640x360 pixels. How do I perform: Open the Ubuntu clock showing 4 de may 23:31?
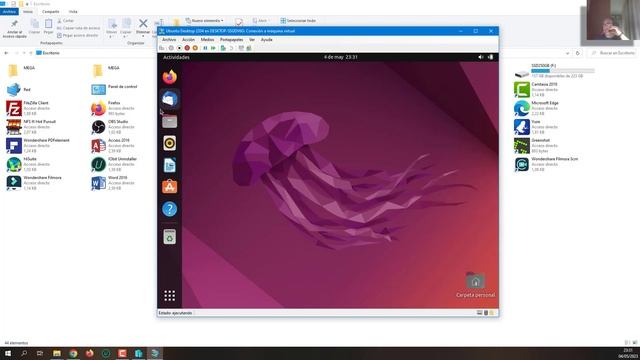pos(341,57)
